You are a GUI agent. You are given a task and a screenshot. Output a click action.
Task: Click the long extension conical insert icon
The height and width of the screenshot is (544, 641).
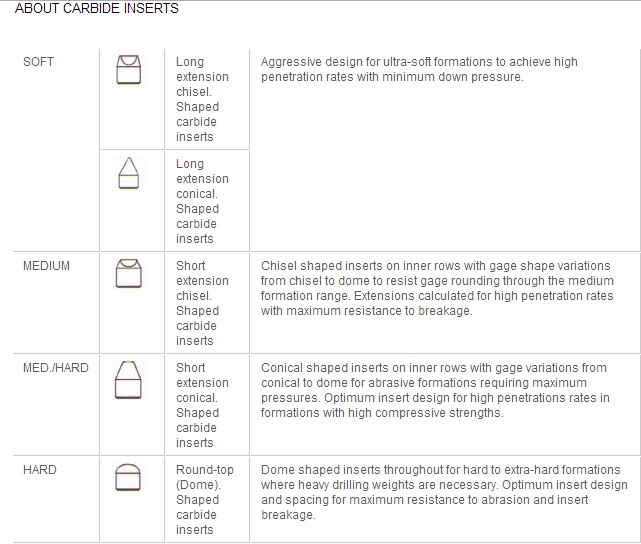pos(129,173)
